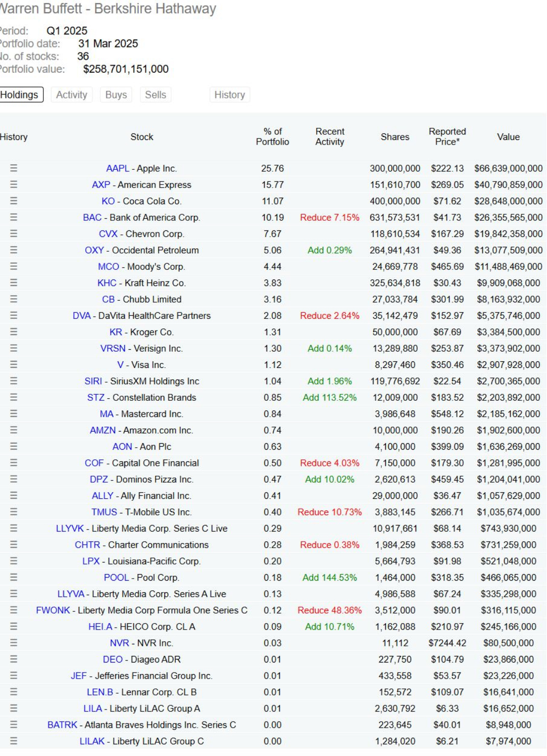Image resolution: width=547 pixels, height=756 pixels.
Task: Sort table by Value column header
Action: click(x=508, y=137)
